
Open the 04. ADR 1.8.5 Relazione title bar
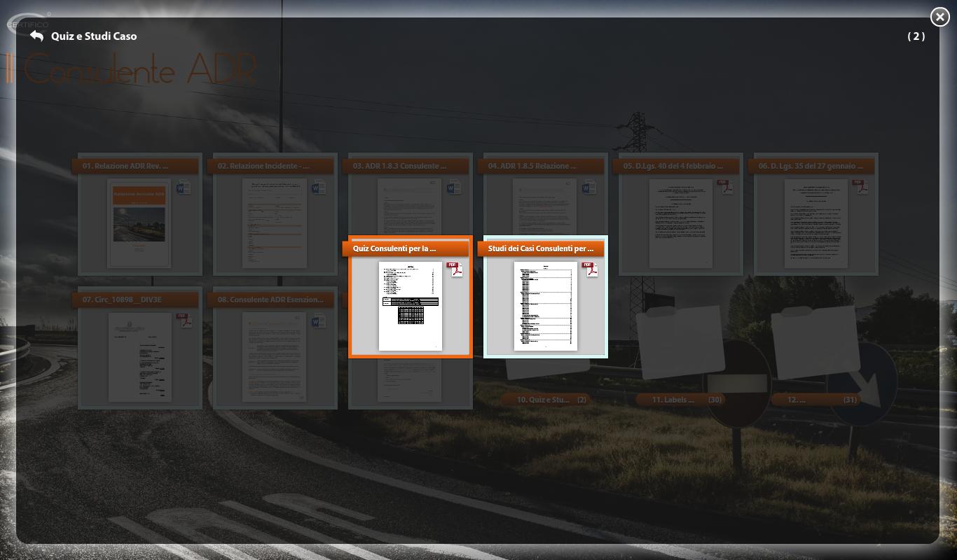click(540, 166)
